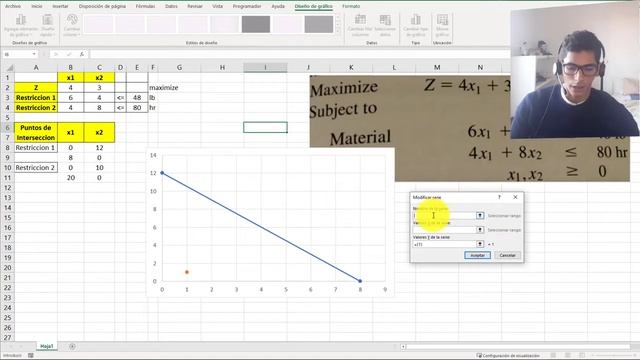Open the Inicio tab
Viewport: 640px width, 360px height.
[x=37, y=6]
